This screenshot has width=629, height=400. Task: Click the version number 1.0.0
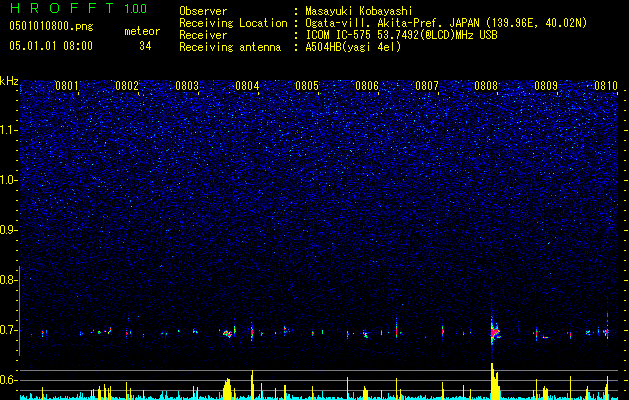pos(136,9)
